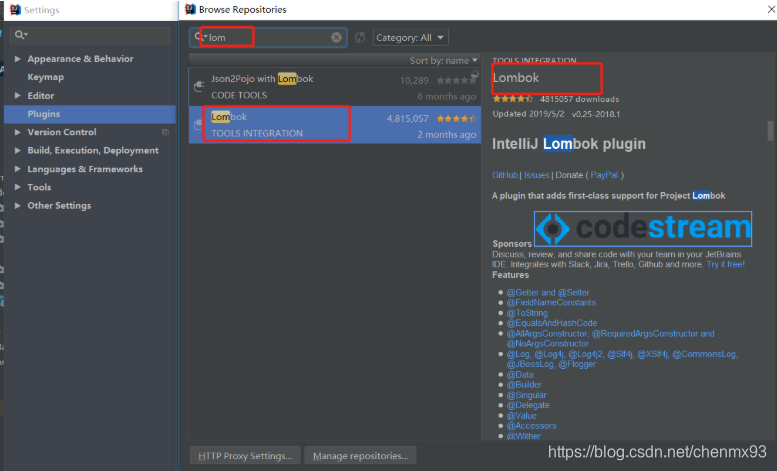Click the Settings search magnifier icon

coord(21,35)
